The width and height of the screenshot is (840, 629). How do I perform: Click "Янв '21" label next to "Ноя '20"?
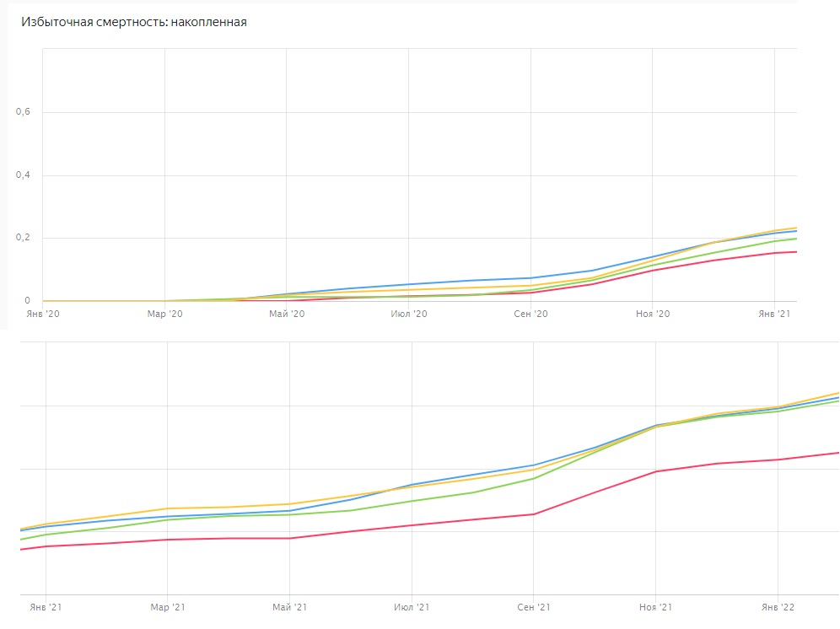[774, 314]
